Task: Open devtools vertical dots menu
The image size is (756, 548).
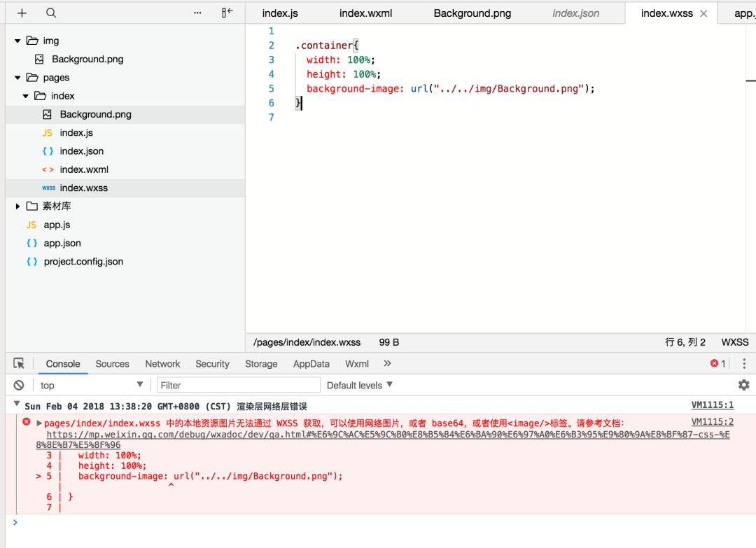Action: click(744, 363)
